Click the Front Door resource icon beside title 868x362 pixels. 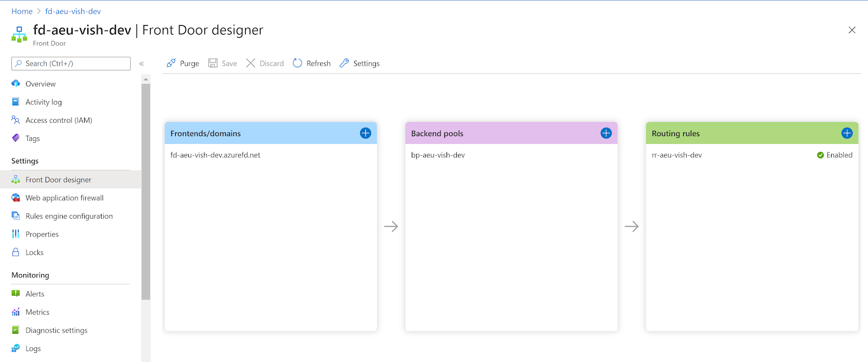tap(19, 34)
